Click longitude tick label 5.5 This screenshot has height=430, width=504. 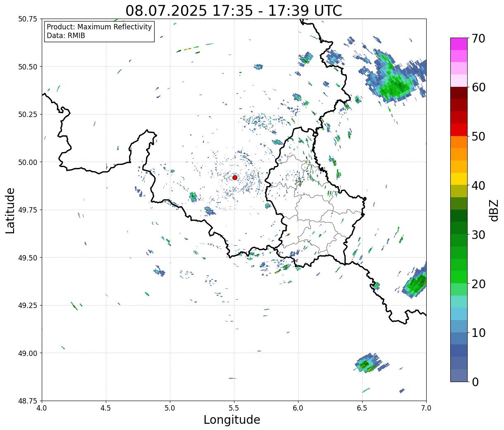[234, 408]
